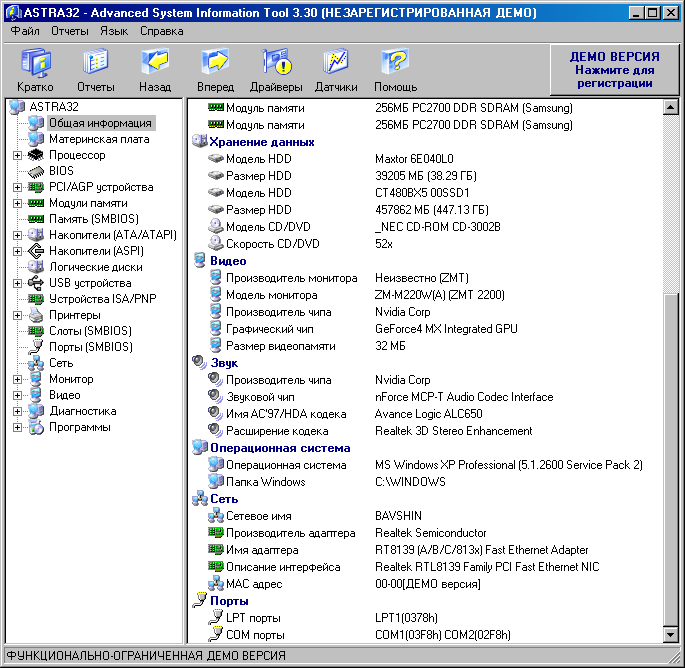
Task: Open the Помощь help toolbar icon
Action: click(396, 62)
